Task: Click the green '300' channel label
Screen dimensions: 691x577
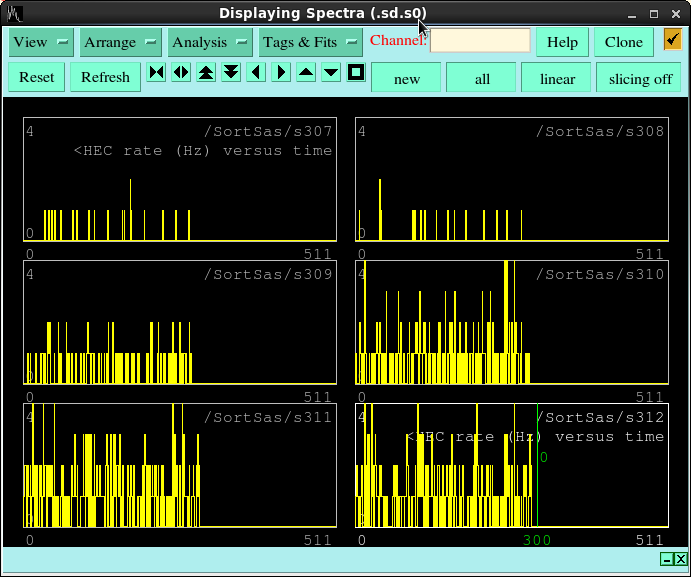Action: tap(537, 540)
